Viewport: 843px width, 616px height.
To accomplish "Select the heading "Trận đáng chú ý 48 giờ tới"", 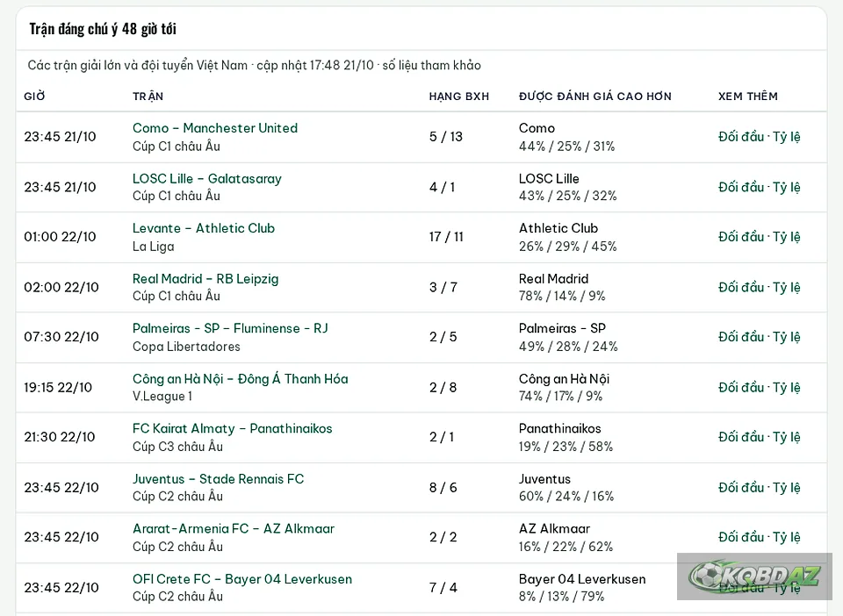I will click(103, 28).
